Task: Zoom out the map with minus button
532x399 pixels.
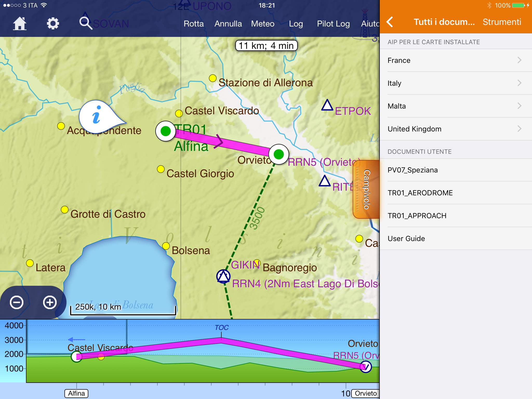Action: click(17, 302)
